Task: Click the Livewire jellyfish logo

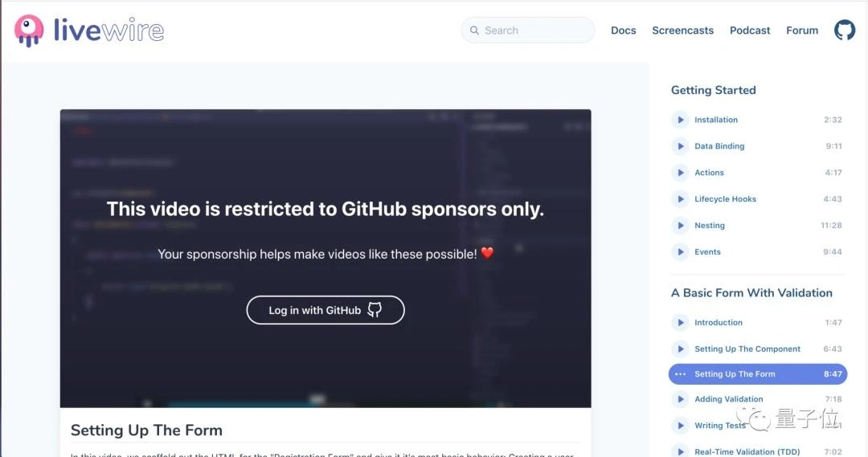Action: (x=29, y=31)
